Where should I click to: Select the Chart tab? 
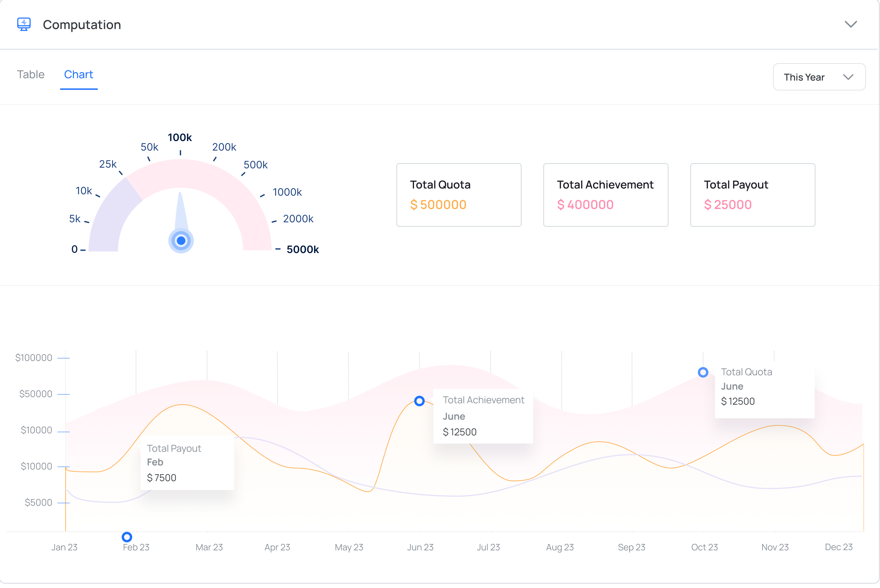[x=78, y=75]
